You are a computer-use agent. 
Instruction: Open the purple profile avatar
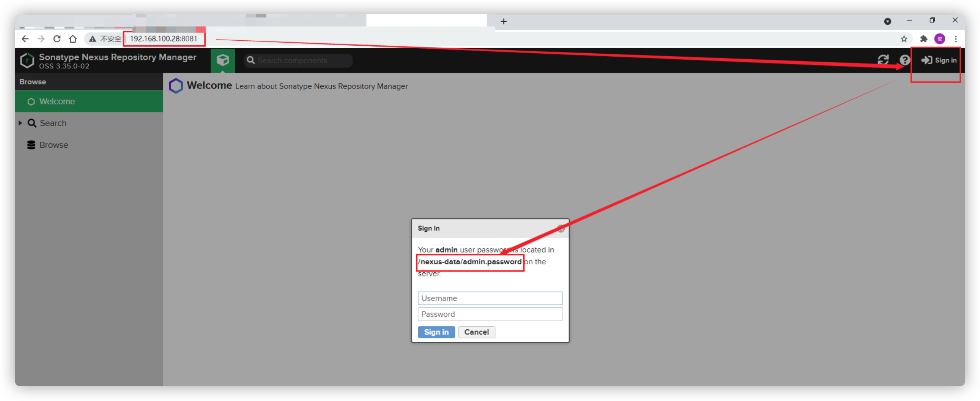[x=940, y=39]
